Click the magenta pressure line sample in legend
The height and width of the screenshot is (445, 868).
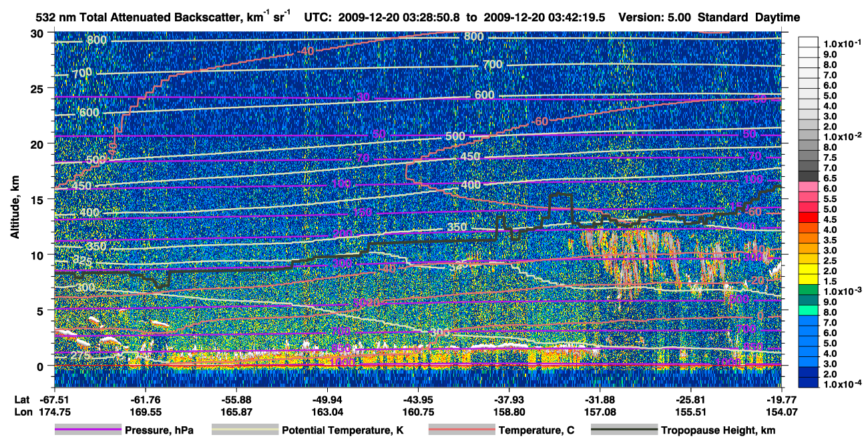pos(88,430)
